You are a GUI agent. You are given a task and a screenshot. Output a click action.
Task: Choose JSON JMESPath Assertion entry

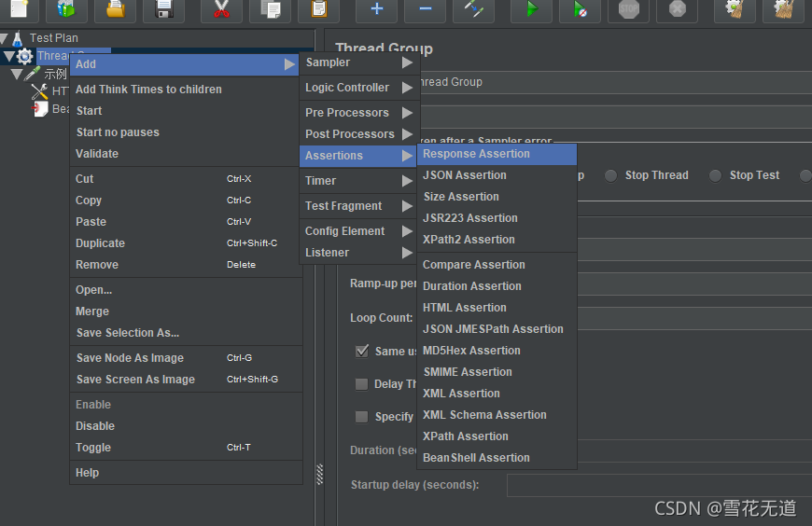coord(497,329)
